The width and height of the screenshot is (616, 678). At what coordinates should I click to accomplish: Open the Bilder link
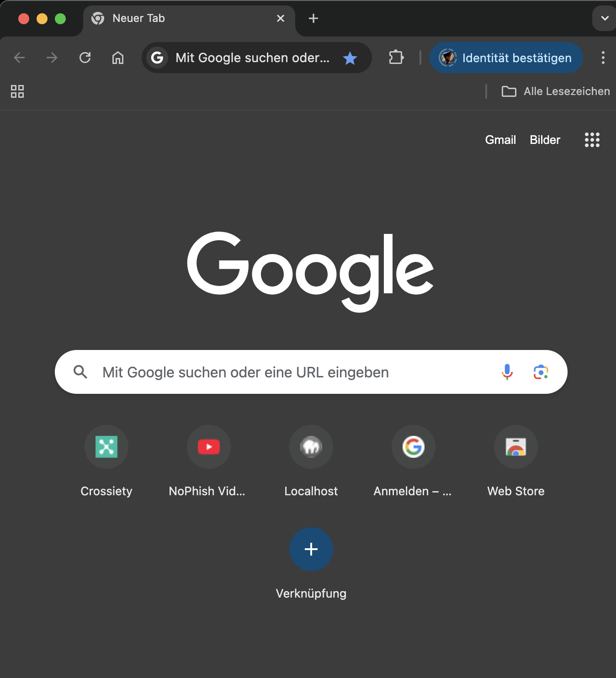(x=545, y=140)
